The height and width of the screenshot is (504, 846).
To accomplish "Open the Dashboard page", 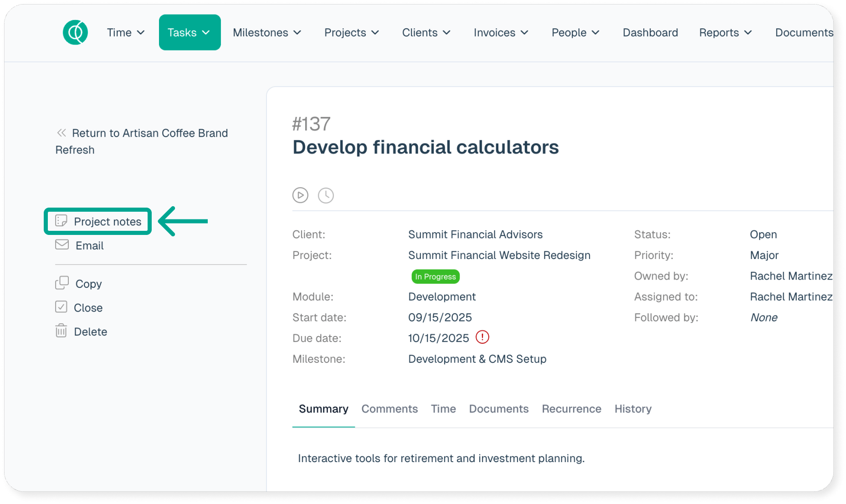I will coord(650,32).
